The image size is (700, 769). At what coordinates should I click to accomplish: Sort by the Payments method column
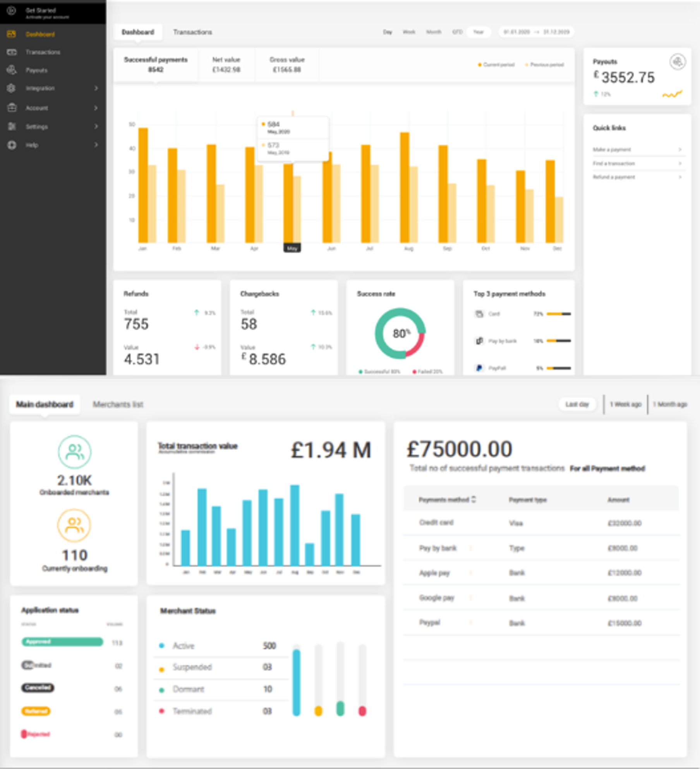point(474,500)
